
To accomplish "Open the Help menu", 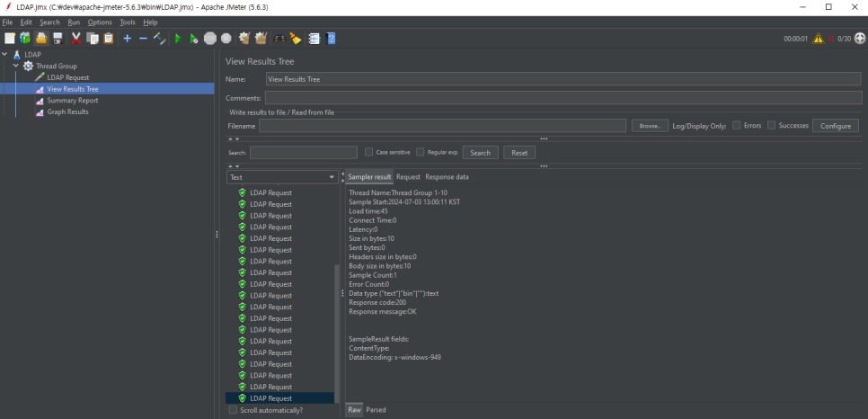I will 150,22.
